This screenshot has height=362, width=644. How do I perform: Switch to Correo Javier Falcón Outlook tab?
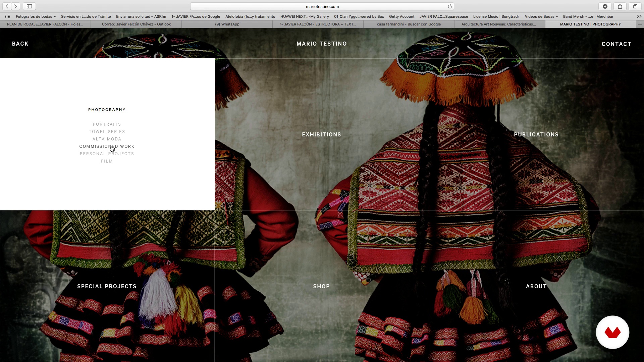(x=136, y=24)
